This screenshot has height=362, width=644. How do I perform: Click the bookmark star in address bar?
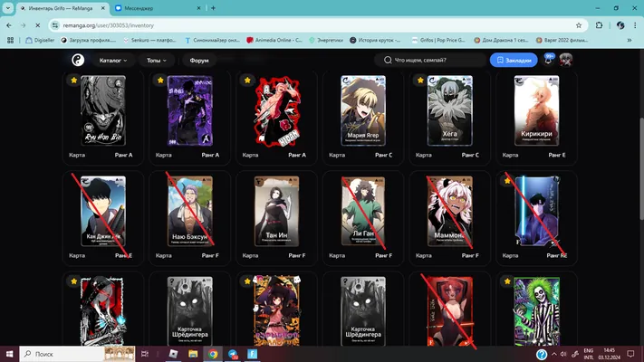579,25
